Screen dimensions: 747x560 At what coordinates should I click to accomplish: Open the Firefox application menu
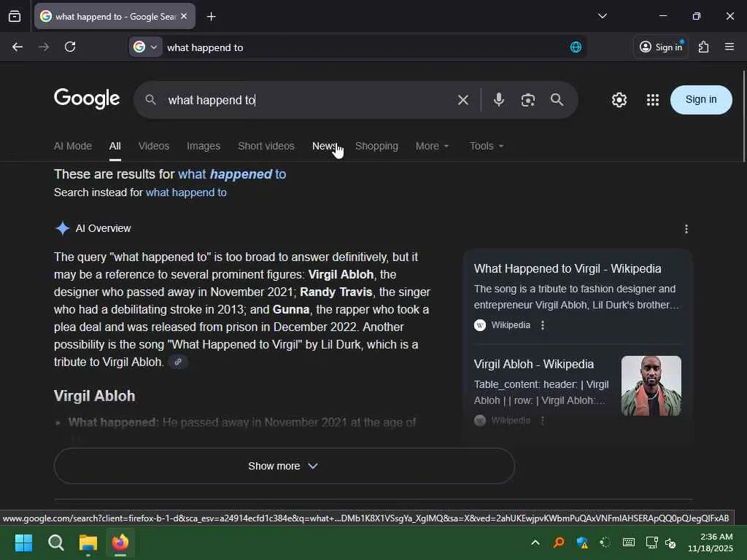click(729, 47)
